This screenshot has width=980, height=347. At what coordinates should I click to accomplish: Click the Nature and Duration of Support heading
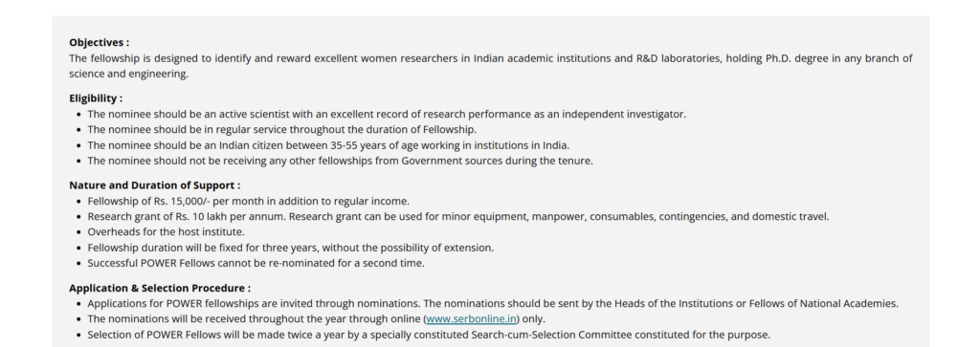(154, 185)
